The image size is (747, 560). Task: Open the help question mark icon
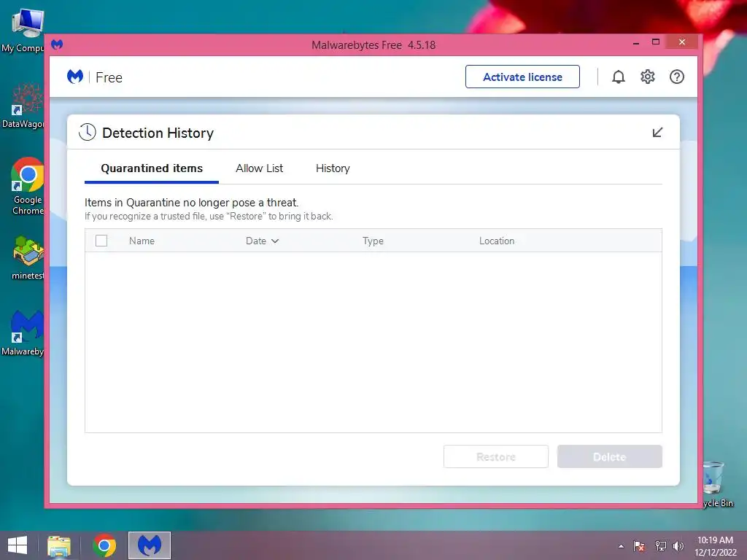pos(676,77)
